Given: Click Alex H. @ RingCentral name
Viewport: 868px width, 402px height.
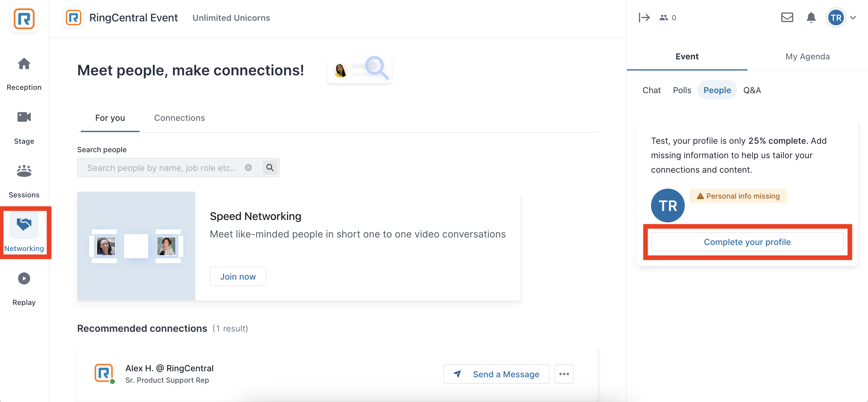Looking at the screenshot, I should pyautogui.click(x=169, y=368).
